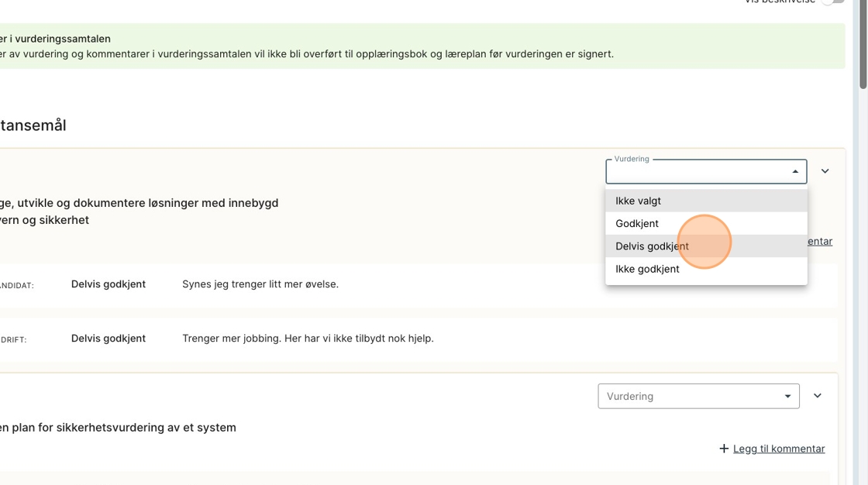Click down arrow icon in second Vurdering dropdown

pos(787,396)
